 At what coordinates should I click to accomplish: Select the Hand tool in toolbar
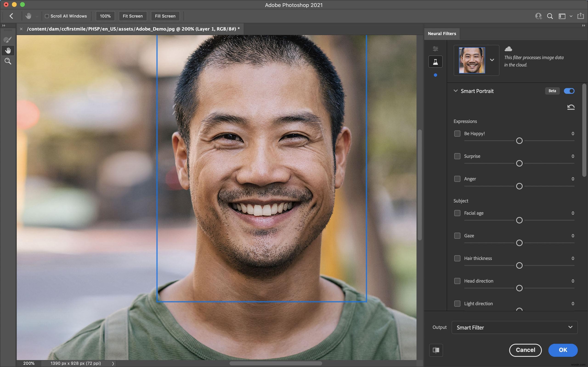pyautogui.click(x=8, y=51)
